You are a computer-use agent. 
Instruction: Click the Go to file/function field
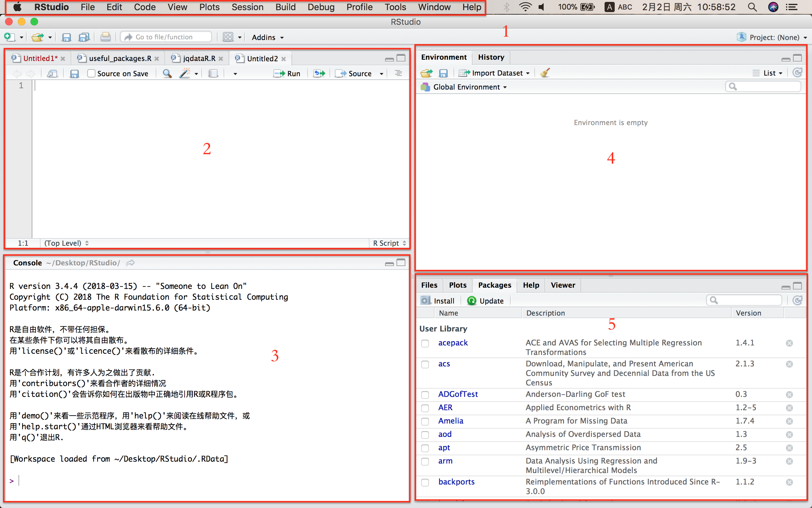(166, 37)
